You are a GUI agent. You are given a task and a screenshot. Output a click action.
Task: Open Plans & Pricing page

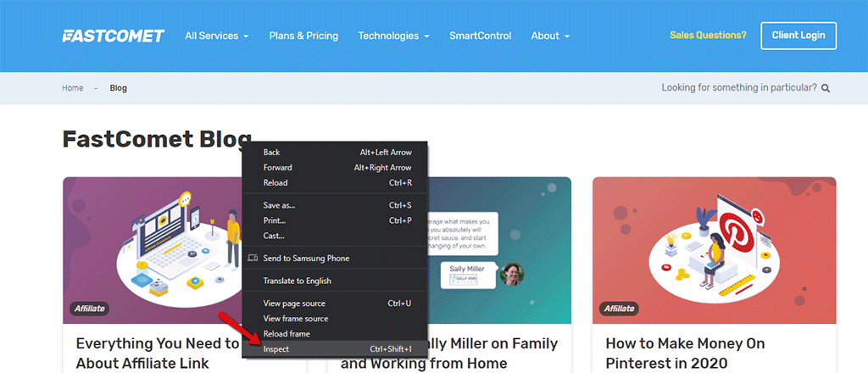[303, 36]
